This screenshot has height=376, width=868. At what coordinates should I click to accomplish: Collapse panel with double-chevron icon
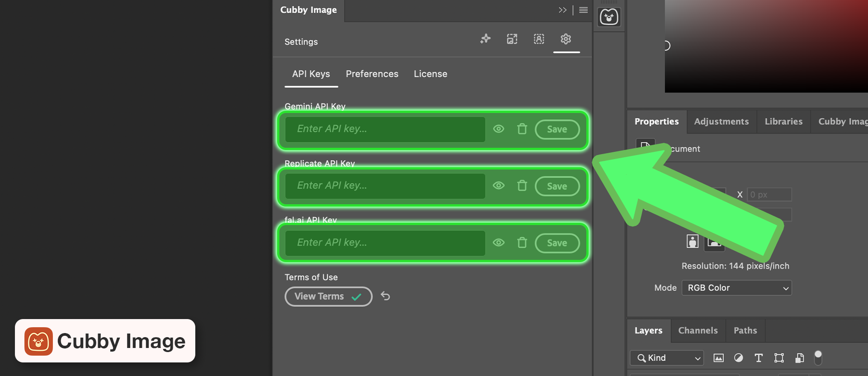coord(562,10)
